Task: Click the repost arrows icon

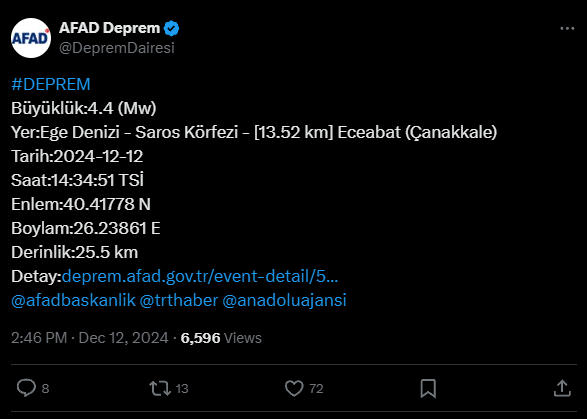Action: coord(160,388)
